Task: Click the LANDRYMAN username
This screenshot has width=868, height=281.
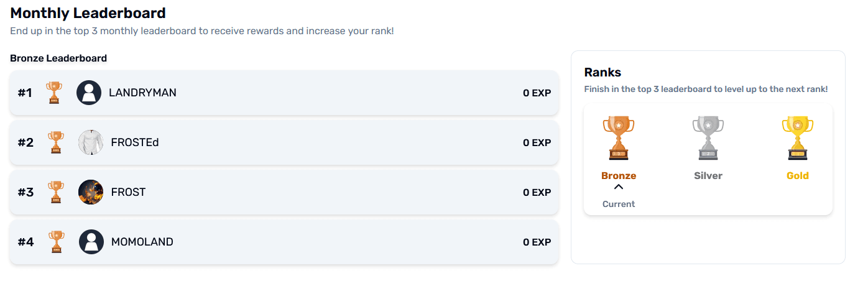Action: pos(142,93)
